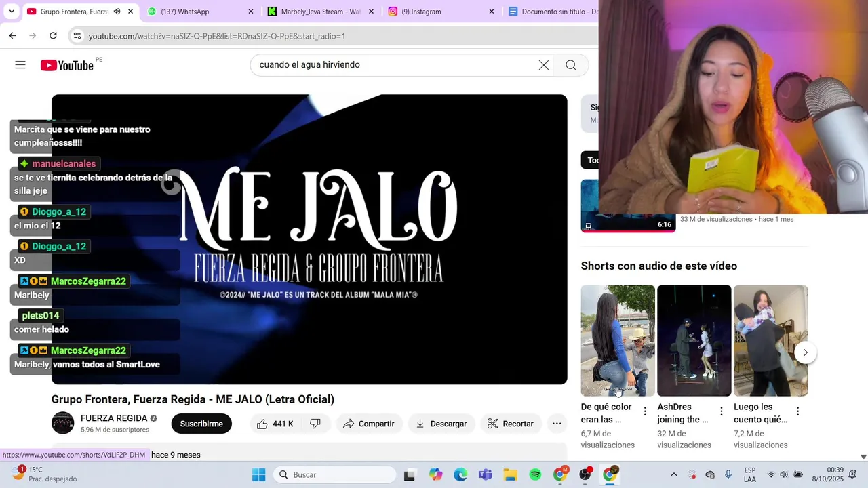Open FUERZA REGIDA channel avatar
This screenshot has width=868, height=488.
(63, 423)
